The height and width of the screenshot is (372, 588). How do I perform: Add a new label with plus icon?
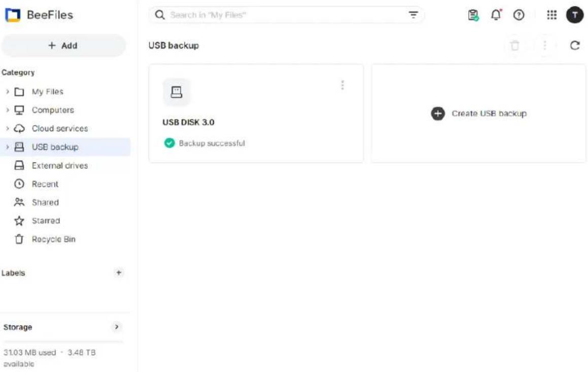(x=119, y=273)
